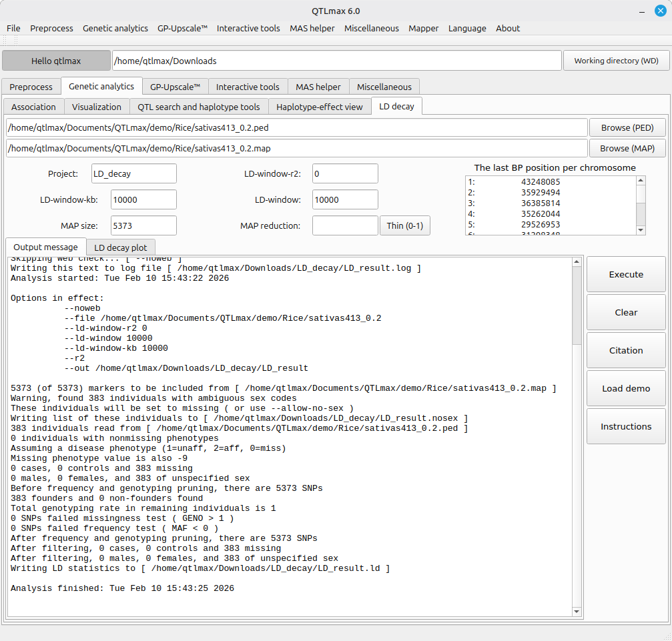
Task: Close the QTLmax window
Action: [659, 11]
